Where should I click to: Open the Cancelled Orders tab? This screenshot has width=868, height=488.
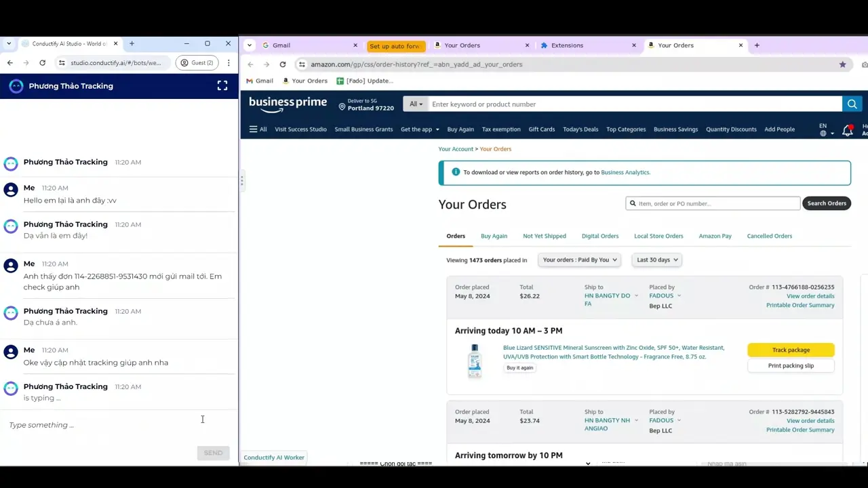coord(769,236)
